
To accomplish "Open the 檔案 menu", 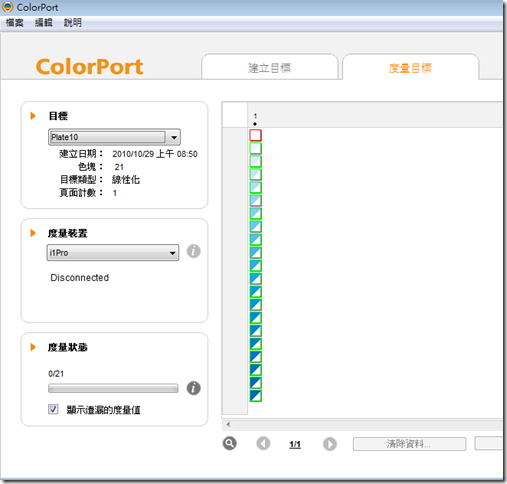I will click(15, 23).
